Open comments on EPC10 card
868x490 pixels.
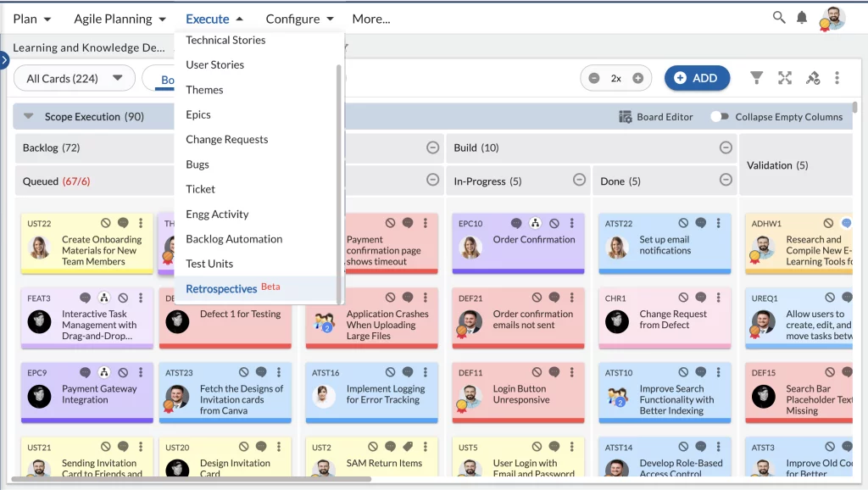point(516,223)
